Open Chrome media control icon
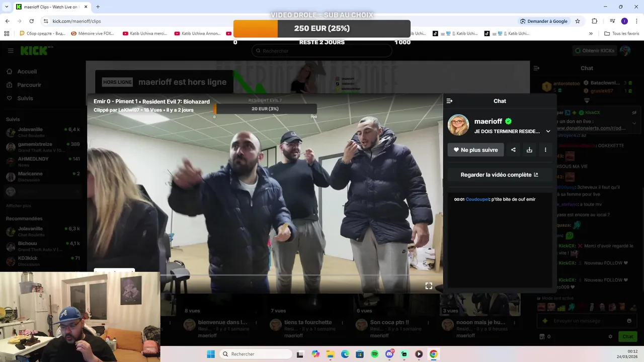The width and height of the screenshot is (644, 362). tap(612, 21)
